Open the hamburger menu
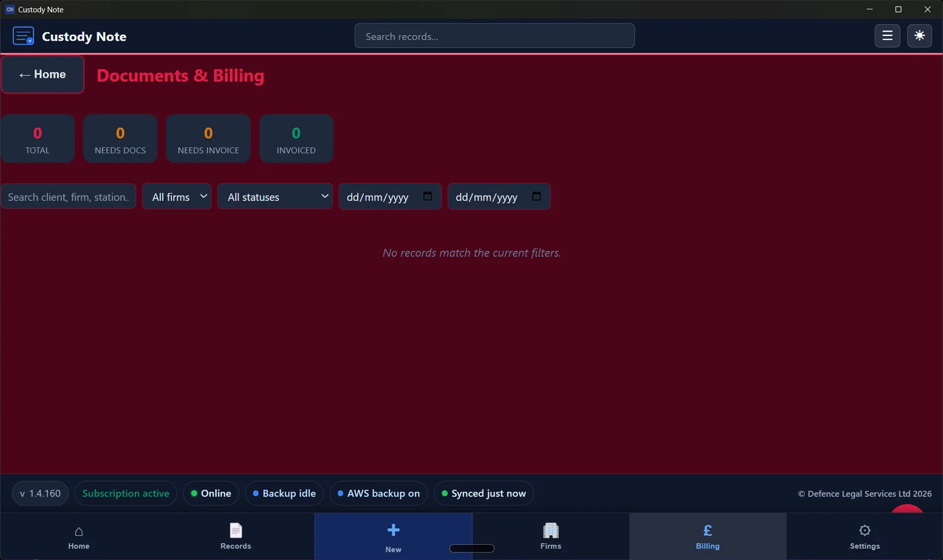Image resolution: width=943 pixels, height=560 pixels. 887,36
